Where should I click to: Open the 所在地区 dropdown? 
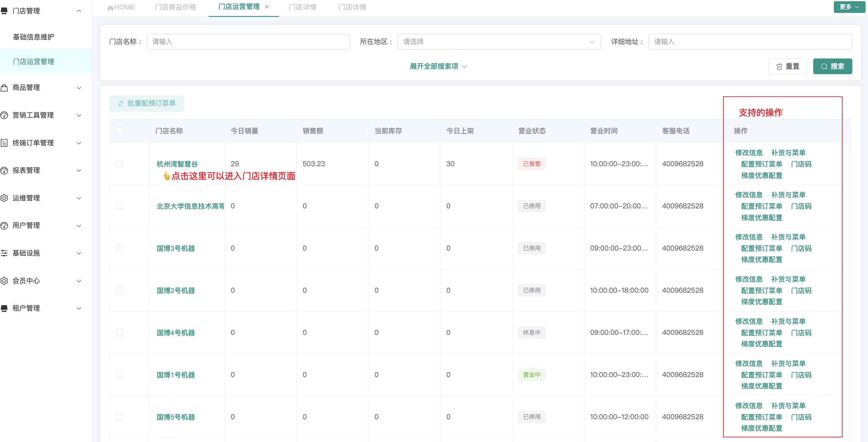[x=499, y=42]
